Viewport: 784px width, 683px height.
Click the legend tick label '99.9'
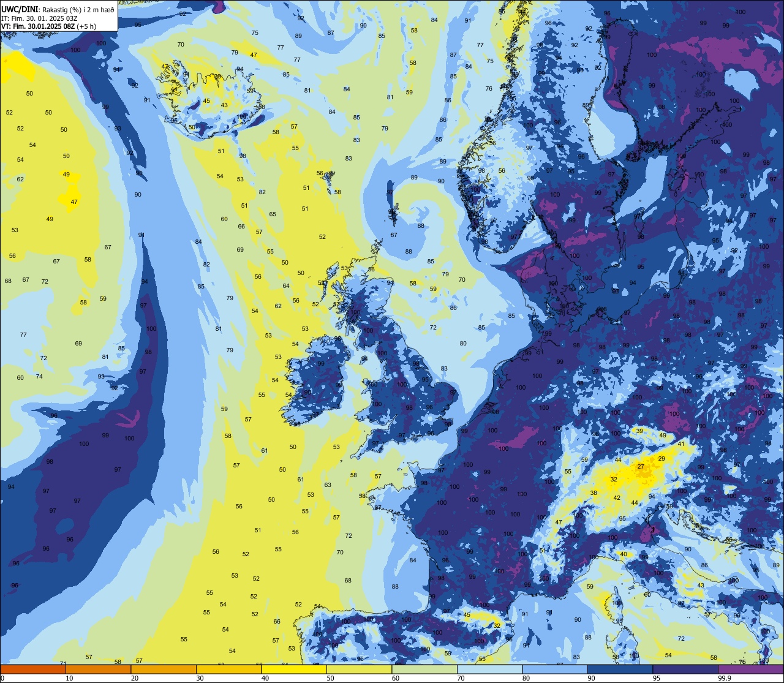point(725,677)
